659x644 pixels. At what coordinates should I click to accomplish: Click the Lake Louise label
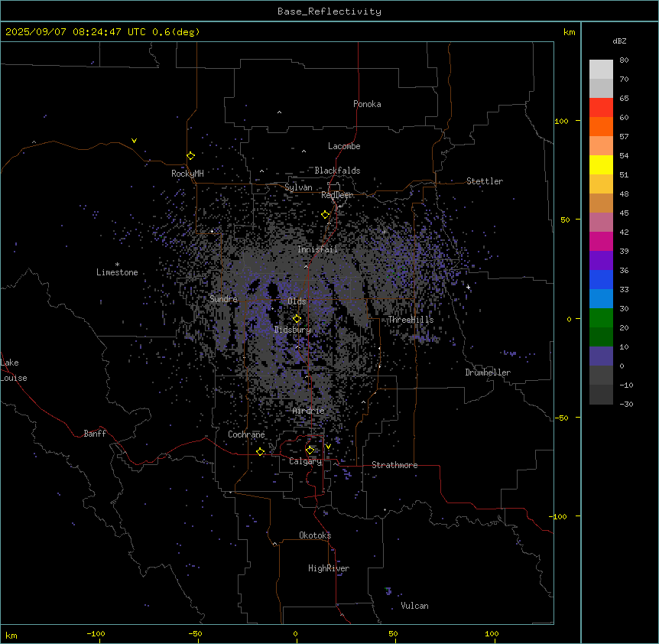(14, 370)
